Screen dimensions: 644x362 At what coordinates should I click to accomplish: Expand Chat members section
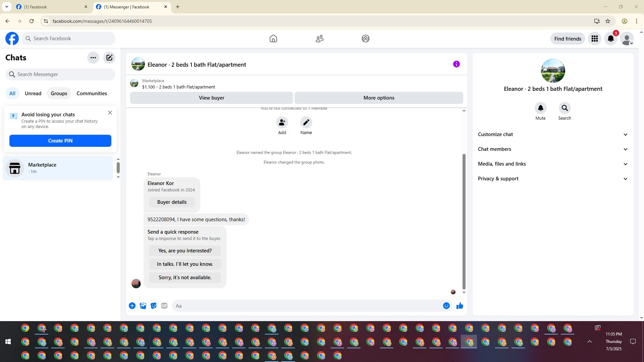[553, 149]
